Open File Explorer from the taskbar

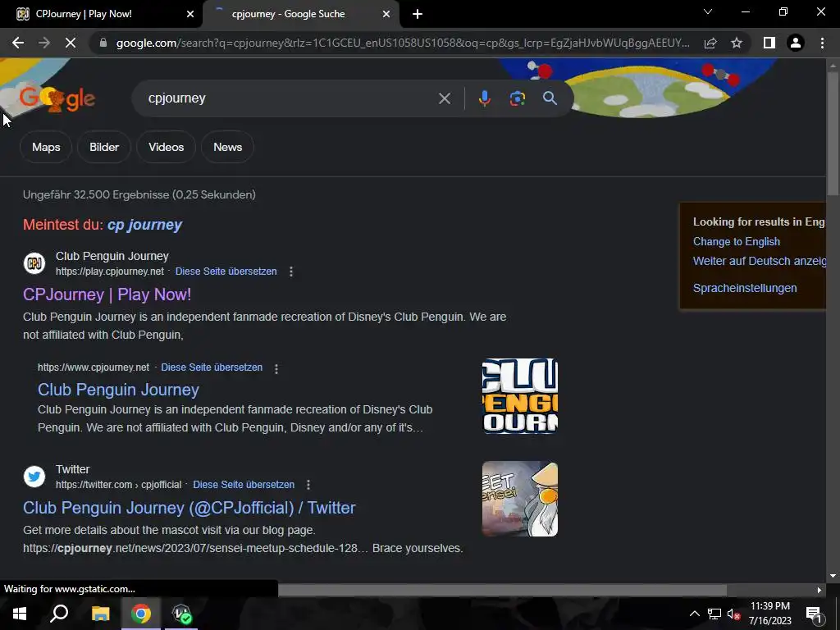(100, 614)
